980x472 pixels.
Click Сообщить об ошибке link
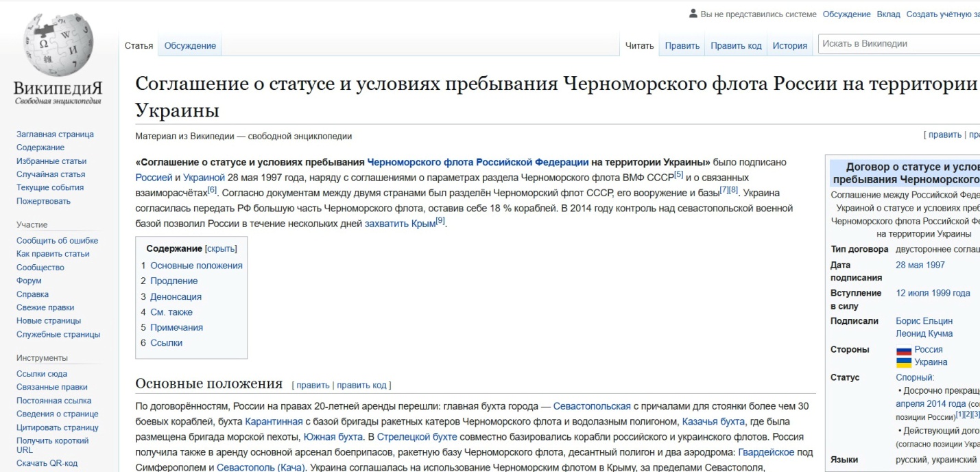click(x=57, y=241)
